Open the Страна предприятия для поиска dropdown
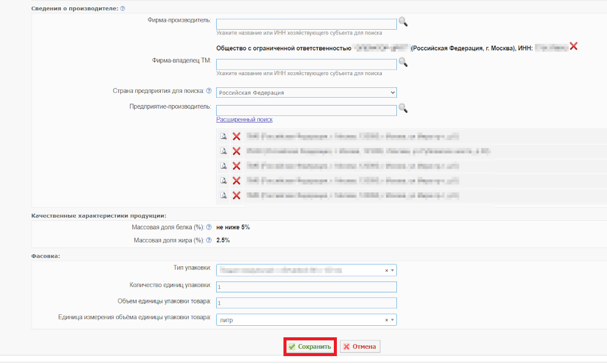Screen dimensions: 607x364 pyautogui.click(x=306, y=92)
